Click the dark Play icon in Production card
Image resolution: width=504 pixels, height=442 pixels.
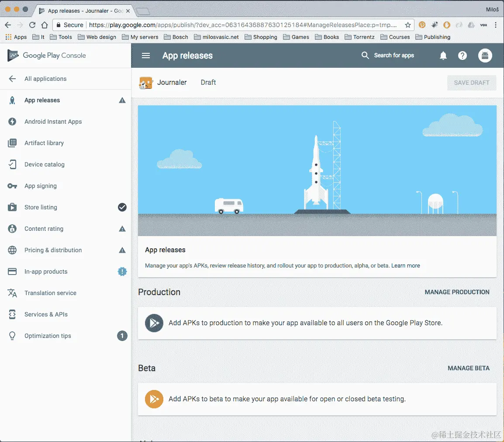(154, 323)
